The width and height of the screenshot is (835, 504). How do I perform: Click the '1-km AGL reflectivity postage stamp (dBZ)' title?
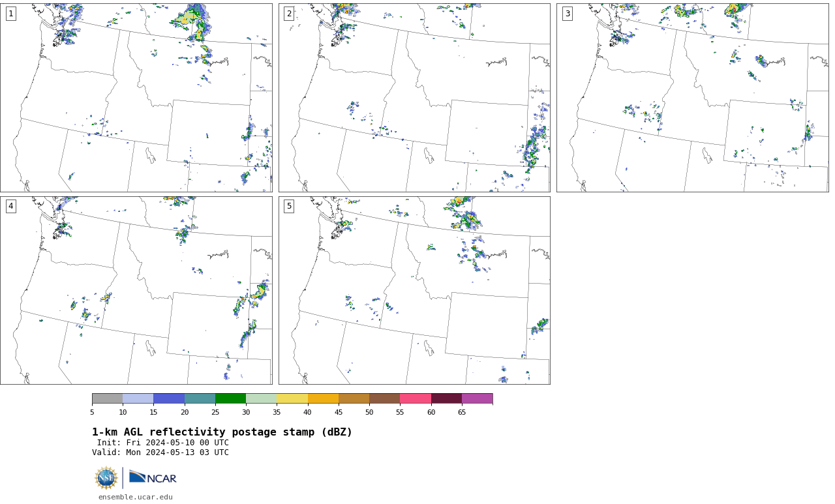222,432
